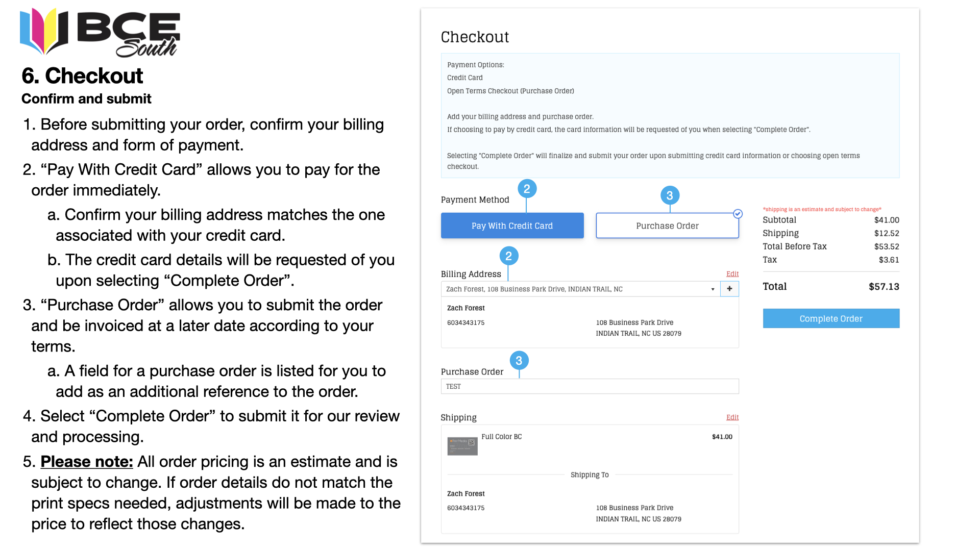Edit the Billing Address
The image size is (980, 551).
click(x=732, y=274)
